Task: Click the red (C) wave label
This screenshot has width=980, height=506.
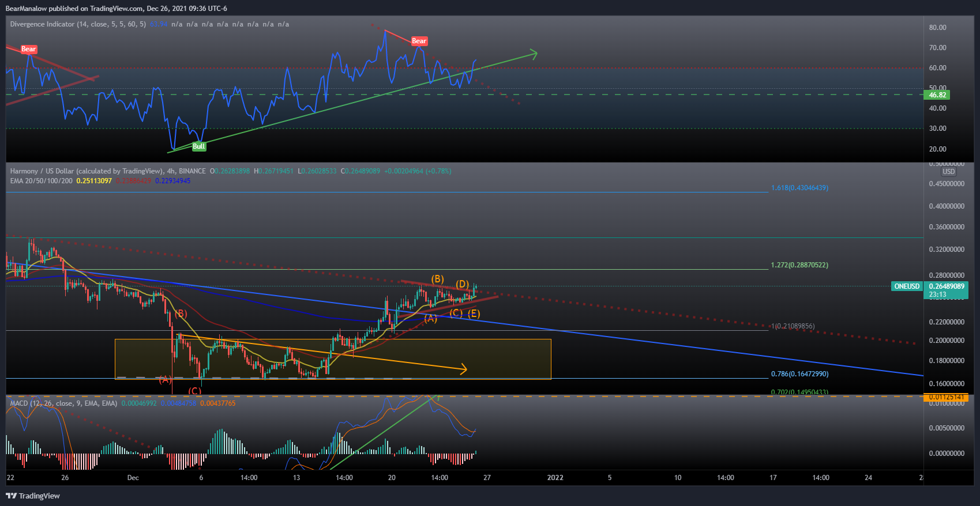Action: (x=195, y=390)
